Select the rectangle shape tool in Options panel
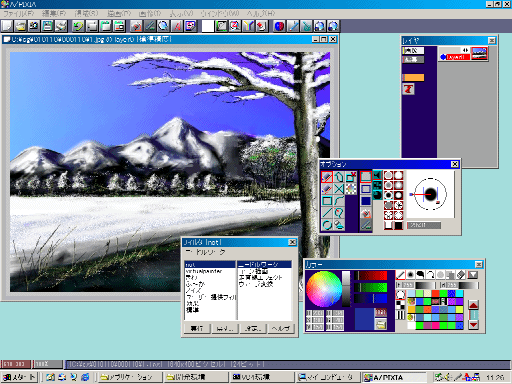The width and height of the screenshot is (512, 384). (327, 201)
